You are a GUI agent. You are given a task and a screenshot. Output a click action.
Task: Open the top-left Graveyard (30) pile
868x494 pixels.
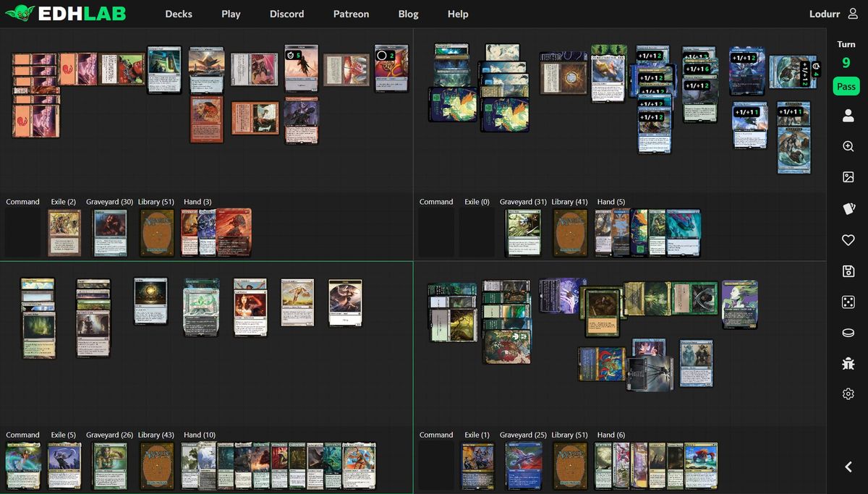[111, 233]
